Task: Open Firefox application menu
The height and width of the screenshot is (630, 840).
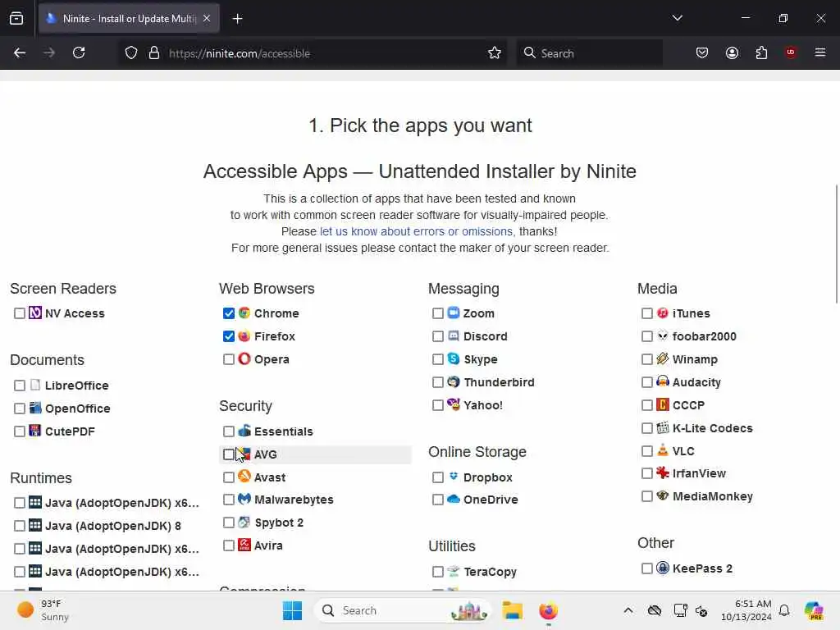Action: (x=820, y=52)
